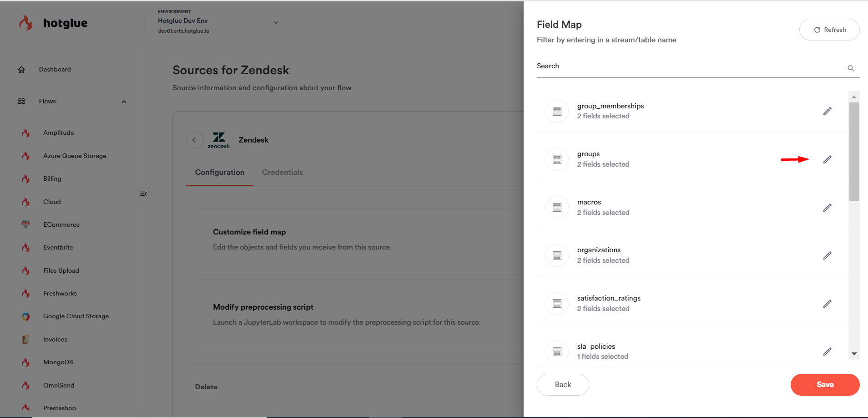Edit group_memberships fields with pencil icon
This screenshot has height=418, width=868.
pyautogui.click(x=827, y=111)
